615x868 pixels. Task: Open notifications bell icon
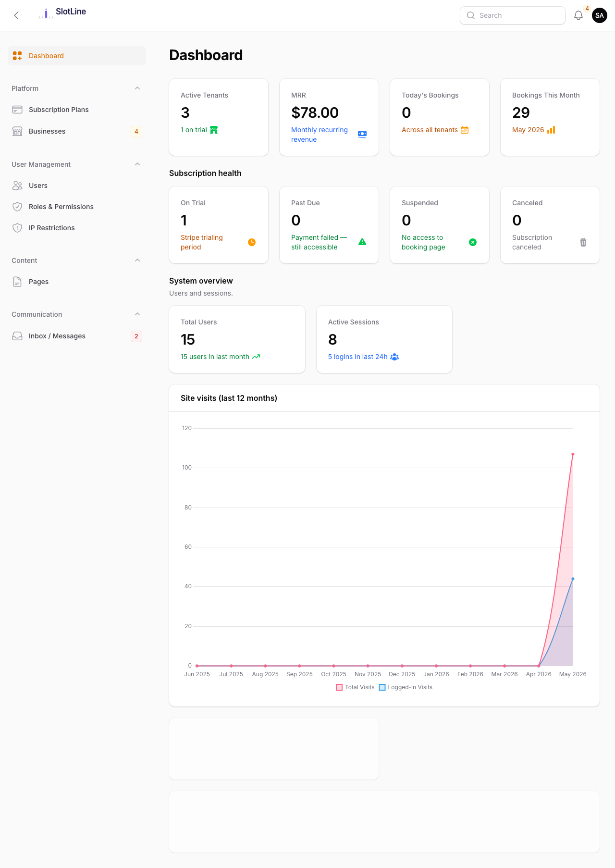point(578,15)
